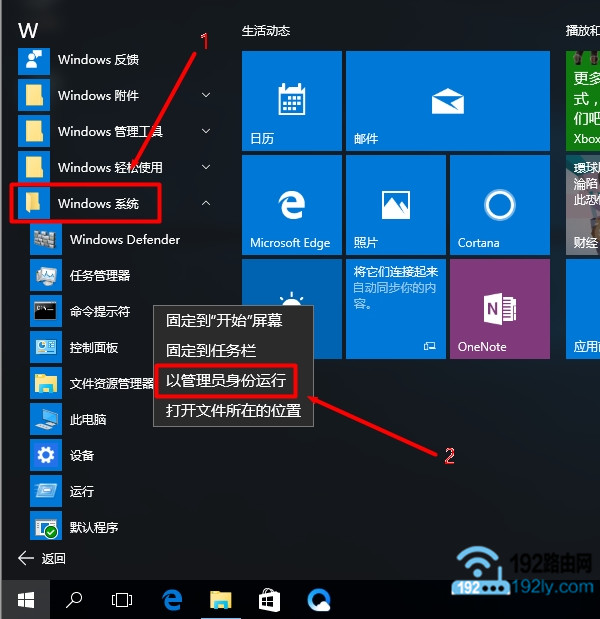Click the Windows Defender text label
Image resolution: width=600 pixels, height=619 pixels.
tap(125, 240)
